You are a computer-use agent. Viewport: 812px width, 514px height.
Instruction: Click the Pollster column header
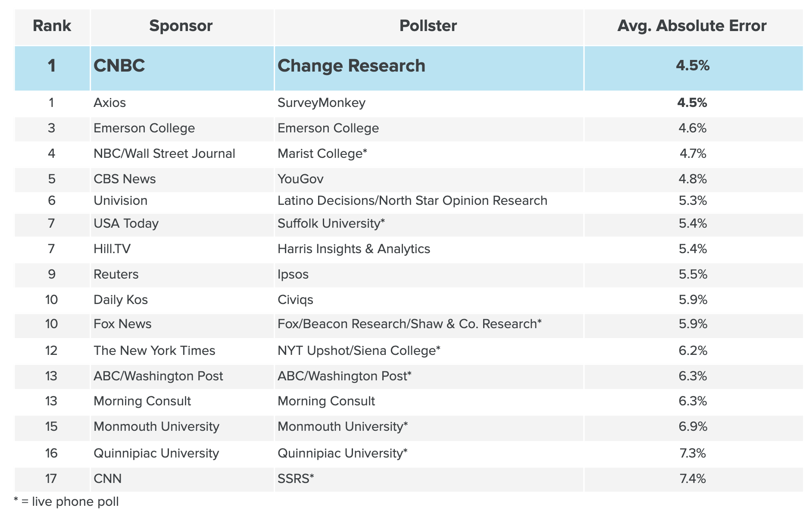(428, 26)
